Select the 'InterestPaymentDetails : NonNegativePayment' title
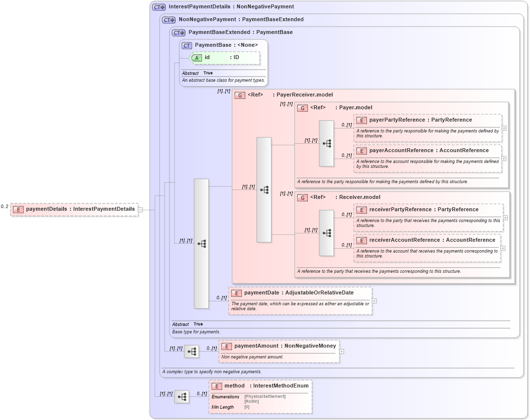 [x=231, y=7]
